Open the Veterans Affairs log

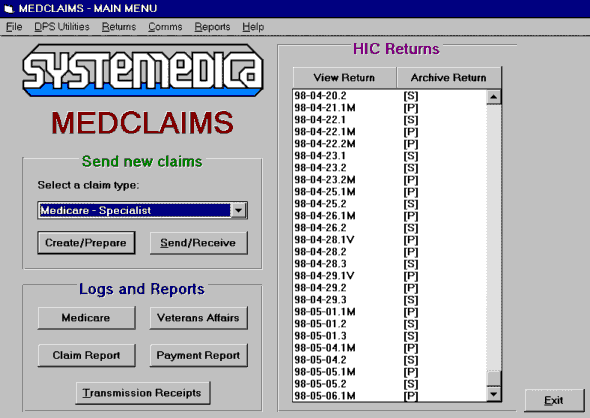click(x=198, y=318)
